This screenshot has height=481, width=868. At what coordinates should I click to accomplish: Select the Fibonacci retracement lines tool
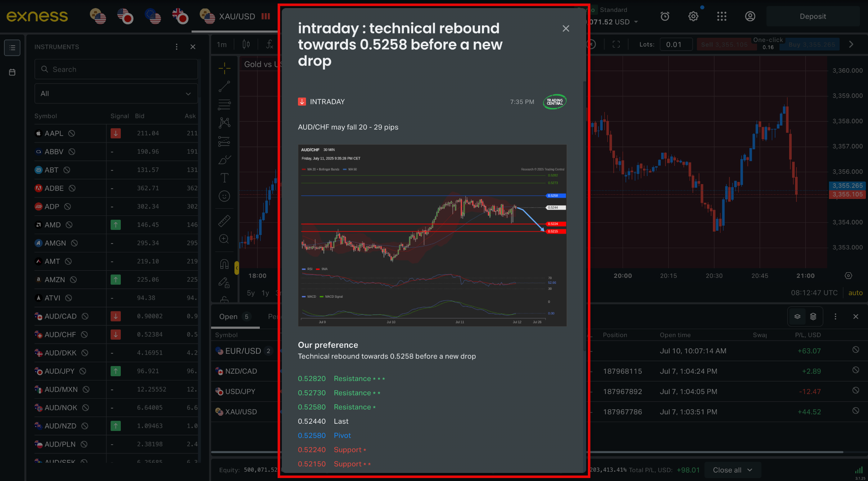225,104
